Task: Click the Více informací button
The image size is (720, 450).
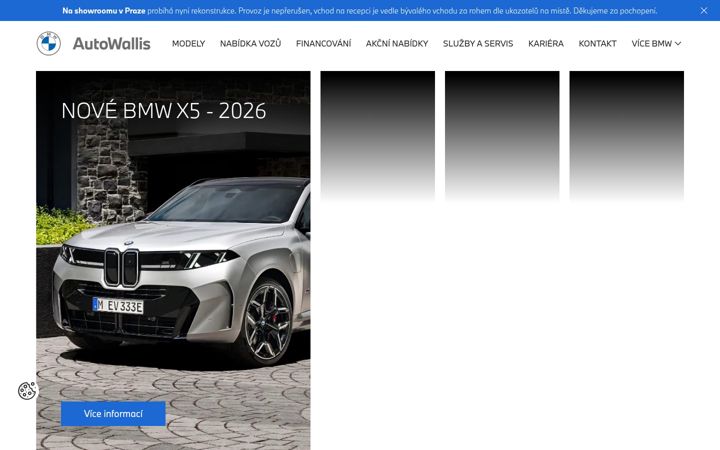Action: 113,414
